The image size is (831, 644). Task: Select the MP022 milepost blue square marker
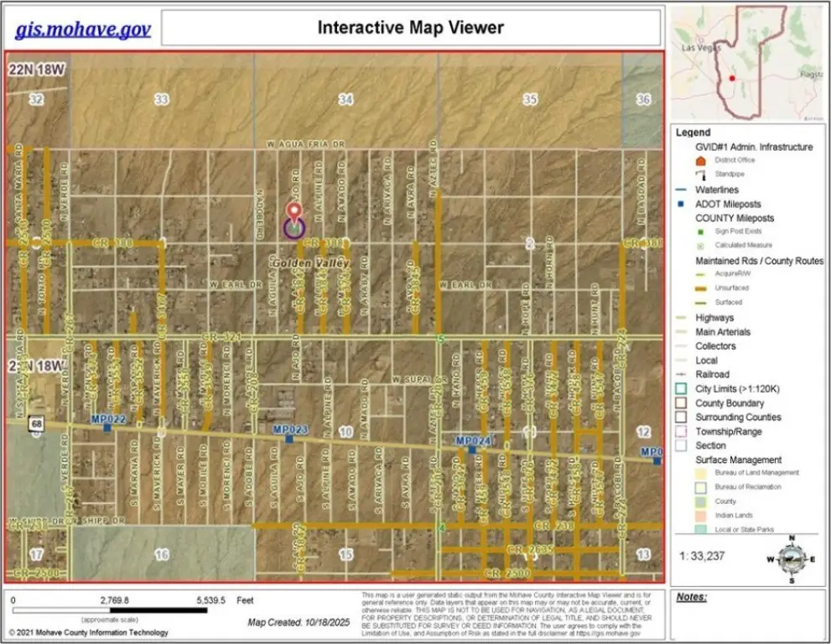(107, 428)
